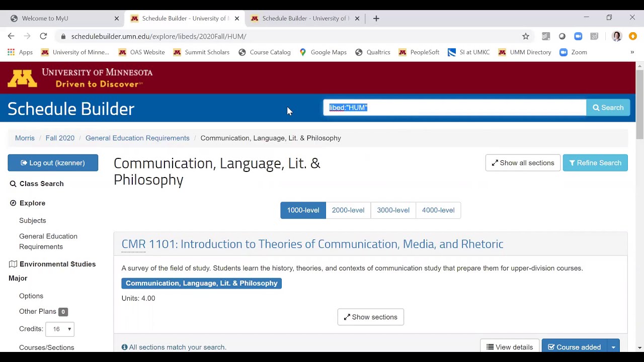Click Communication, Language, Lit. & Philosophy badge
The height and width of the screenshot is (362, 644).
point(201,284)
